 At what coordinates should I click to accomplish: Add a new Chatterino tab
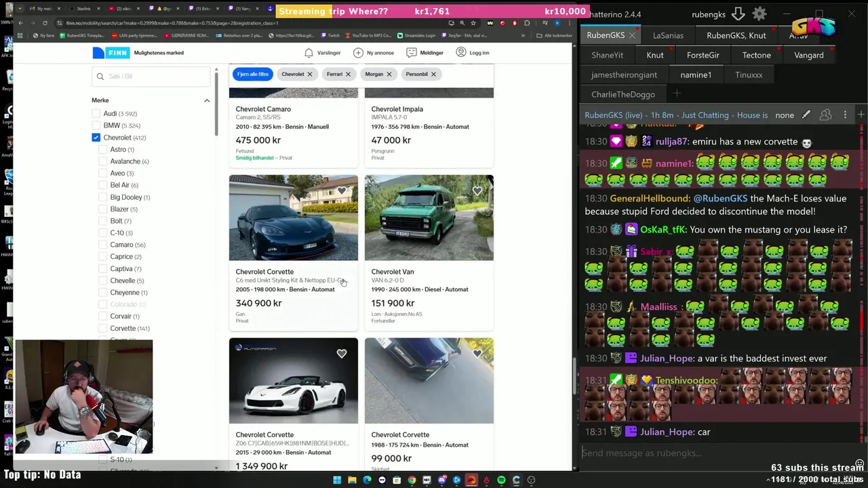[677, 94]
